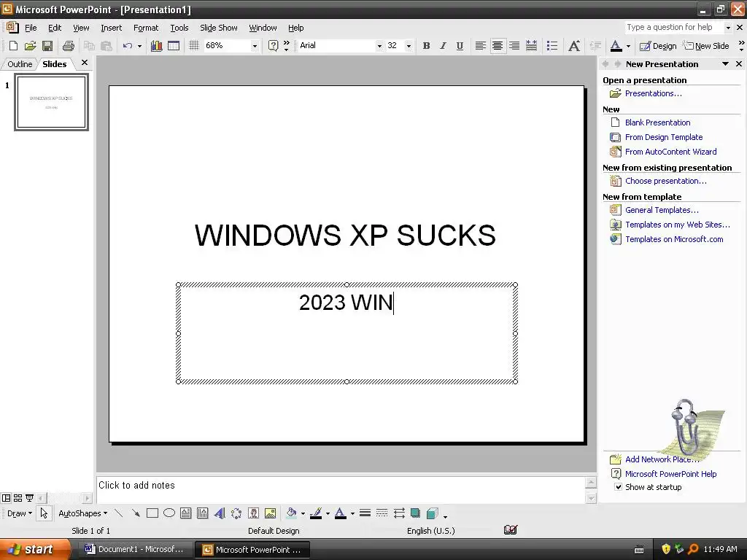Open the AutoShapes dropdown
Viewport: 747px width, 560px height.
click(x=82, y=513)
